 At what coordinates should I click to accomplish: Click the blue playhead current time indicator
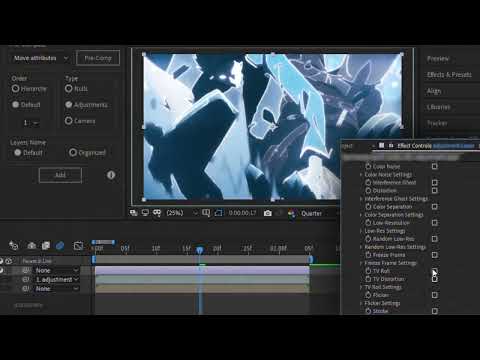tap(199, 250)
